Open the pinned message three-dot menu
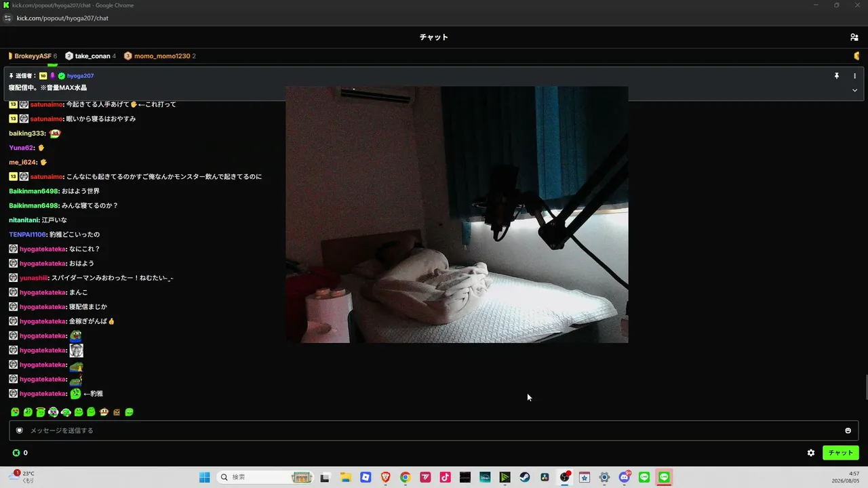This screenshot has height=488, width=868. (x=854, y=76)
